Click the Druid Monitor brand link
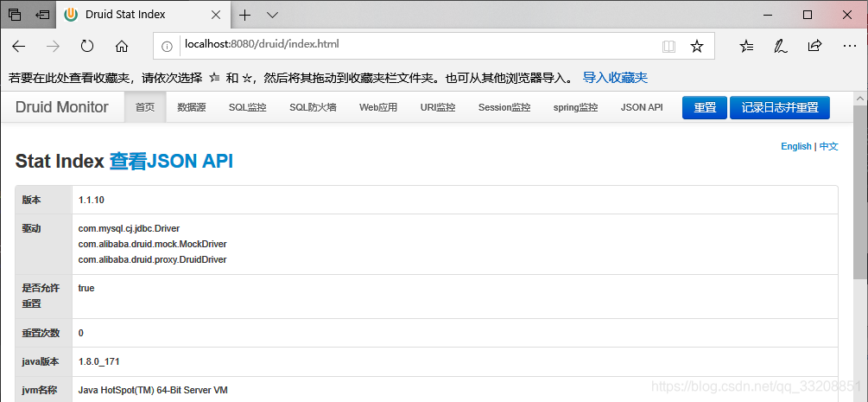This screenshot has height=402, width=868. 62,107
